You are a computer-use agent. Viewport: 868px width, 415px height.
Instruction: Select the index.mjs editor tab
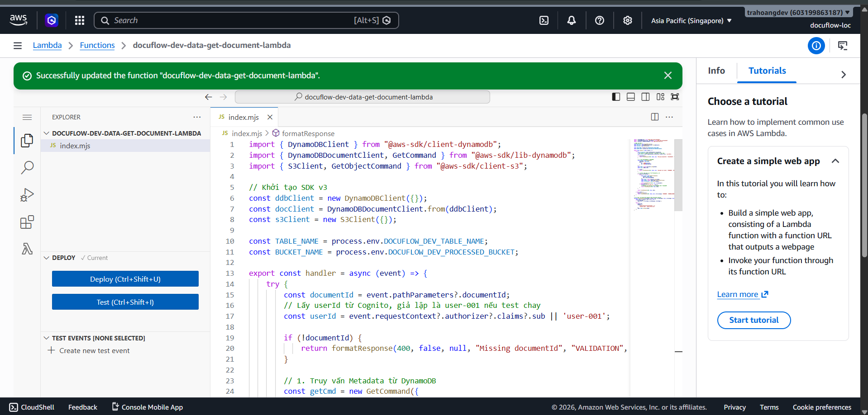pyautogui.click(x=244, y=117)
